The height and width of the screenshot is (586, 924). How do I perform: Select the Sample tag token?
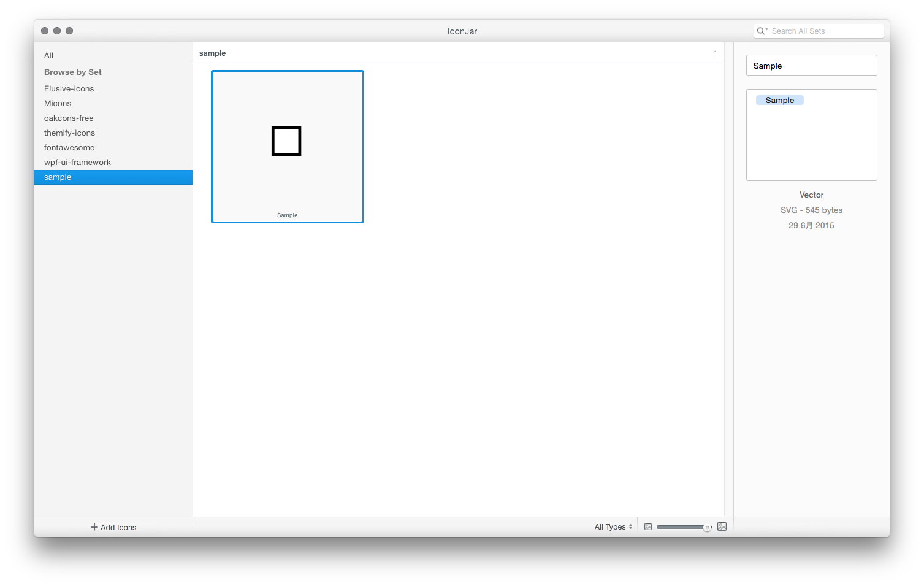[779, 101]
